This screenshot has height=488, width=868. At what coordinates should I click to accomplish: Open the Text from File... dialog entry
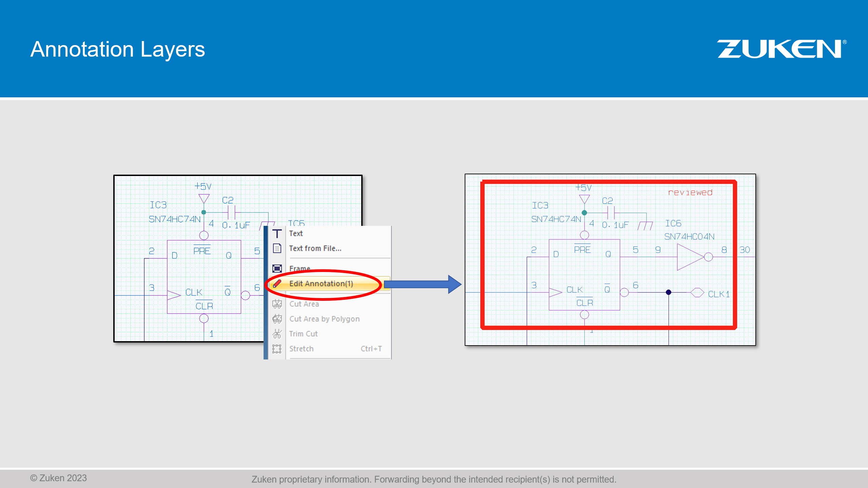pos(315,248)
